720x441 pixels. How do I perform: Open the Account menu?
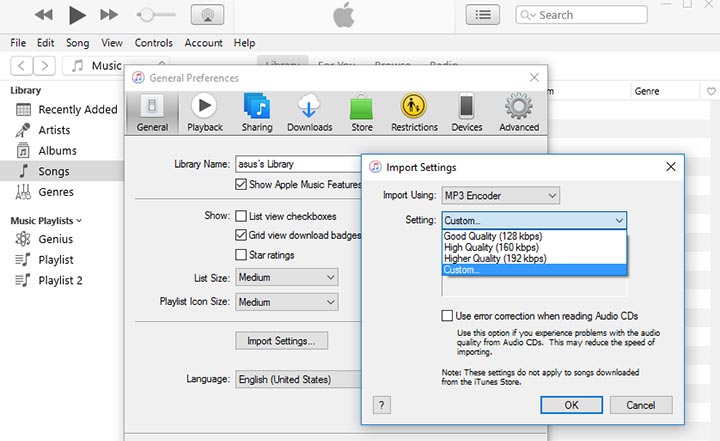pyautogui.click(x=203, y=43)
